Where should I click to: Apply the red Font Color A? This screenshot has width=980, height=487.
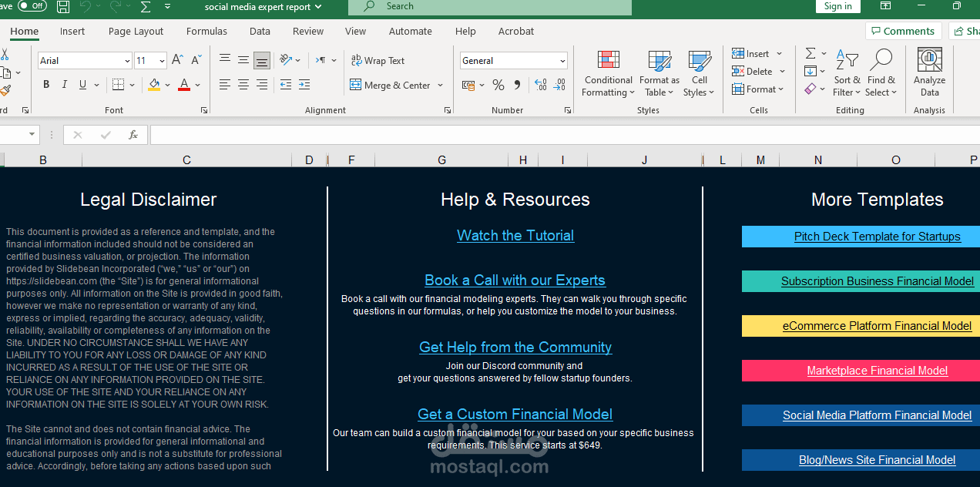point(184,85)
